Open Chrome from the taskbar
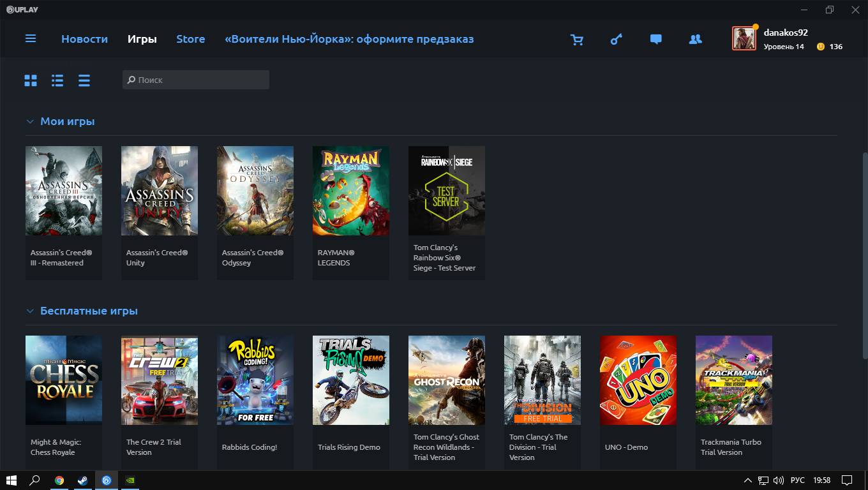 coord(59,480)
